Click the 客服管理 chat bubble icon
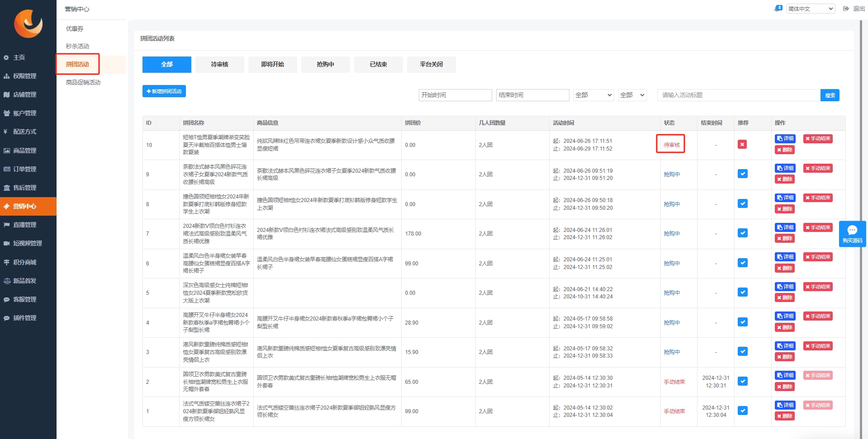 coord(6,299)
